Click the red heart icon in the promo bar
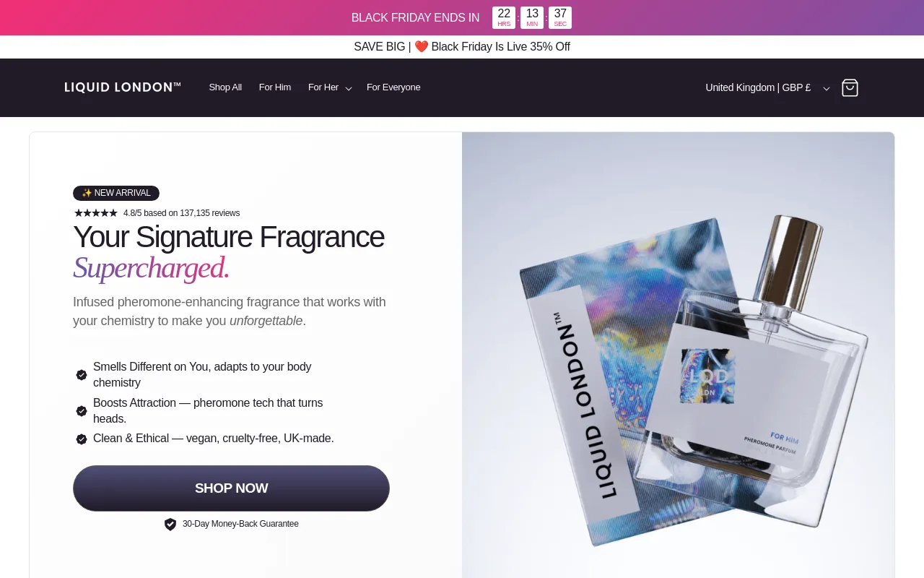This screenshot has width=924, height=578. [422, 47]
